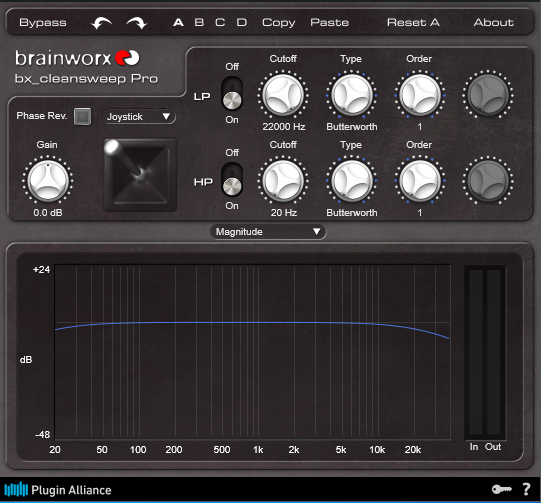
Task: Open the Joystick mode dropdown
Action: [139, 117]
